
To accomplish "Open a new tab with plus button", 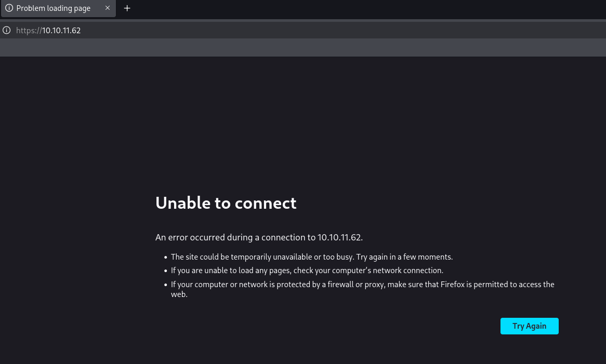I will (127, 8).
